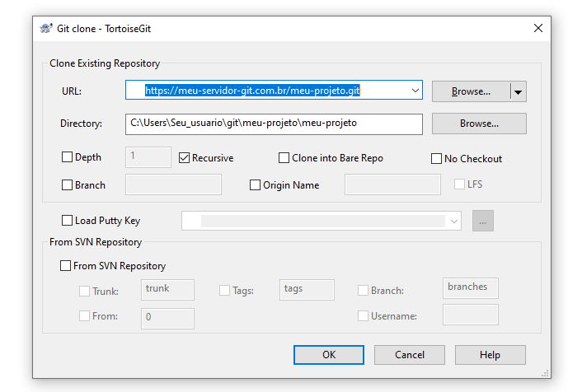The width and height of the screenshot is (568, 392).
Task: Close the Git clone dialog
Action: pyautogui.click(x=538, y=28)
